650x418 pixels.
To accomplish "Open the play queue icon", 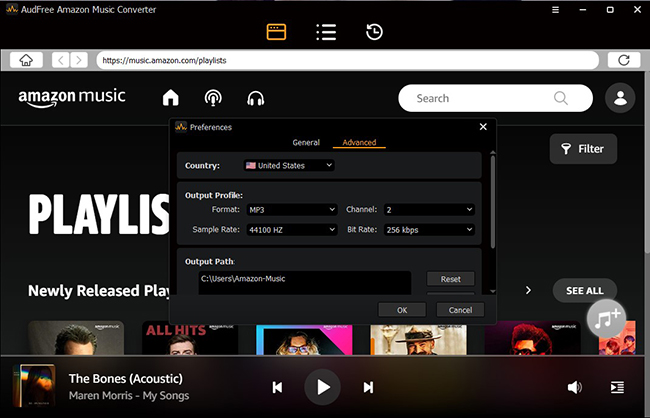I will tap(617, 387).
